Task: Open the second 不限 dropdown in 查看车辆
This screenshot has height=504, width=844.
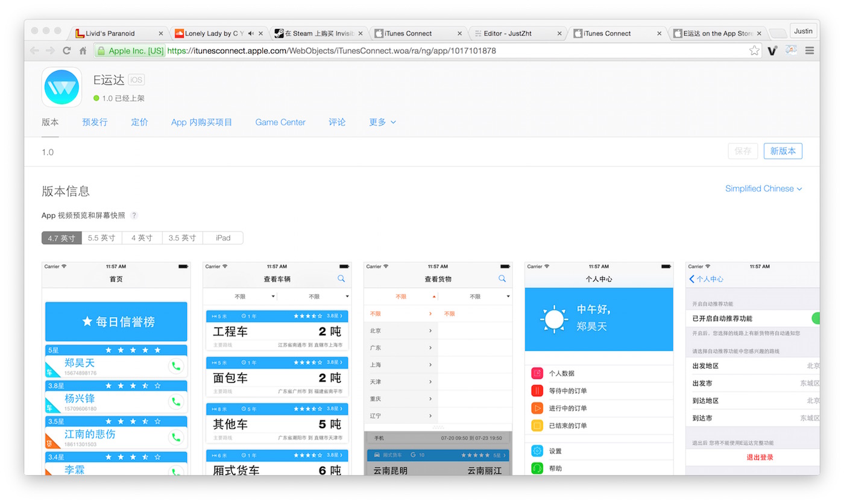Action: 314,296
